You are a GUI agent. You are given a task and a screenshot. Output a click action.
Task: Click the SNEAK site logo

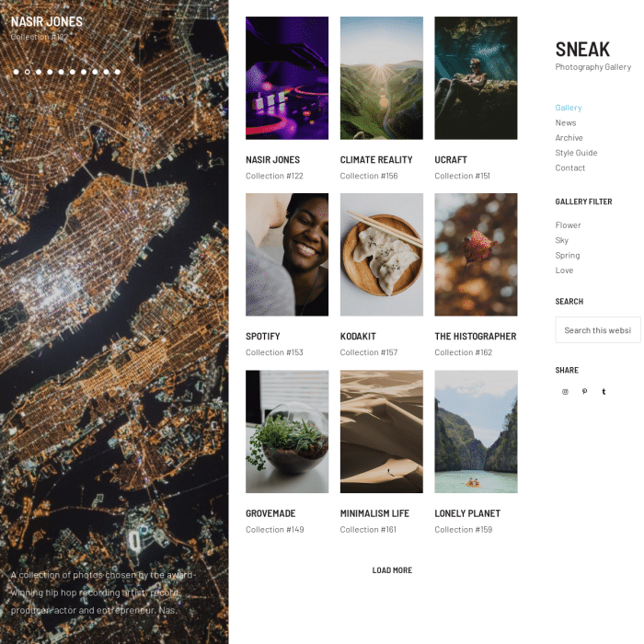(x=582, y=50)
